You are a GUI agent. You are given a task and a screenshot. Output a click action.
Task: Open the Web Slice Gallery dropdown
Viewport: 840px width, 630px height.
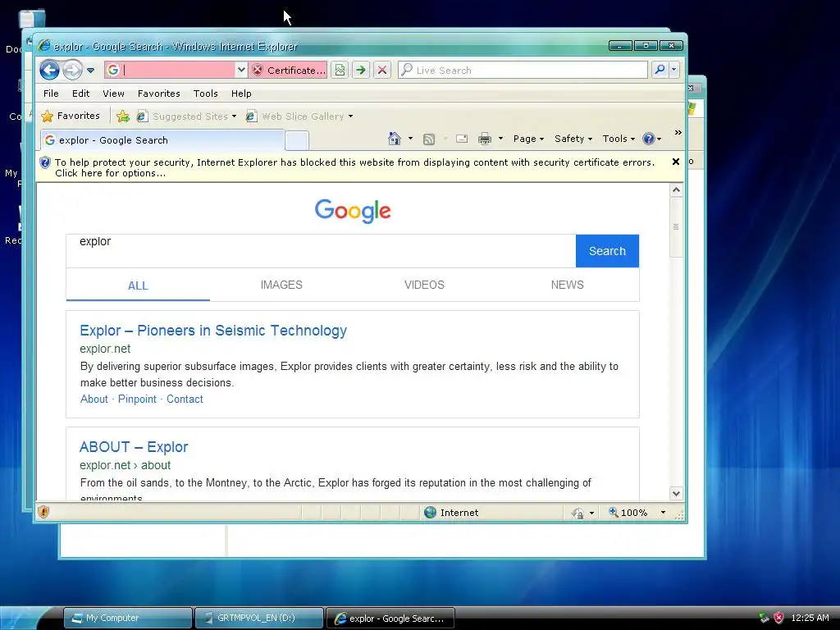tap(299, 116)
